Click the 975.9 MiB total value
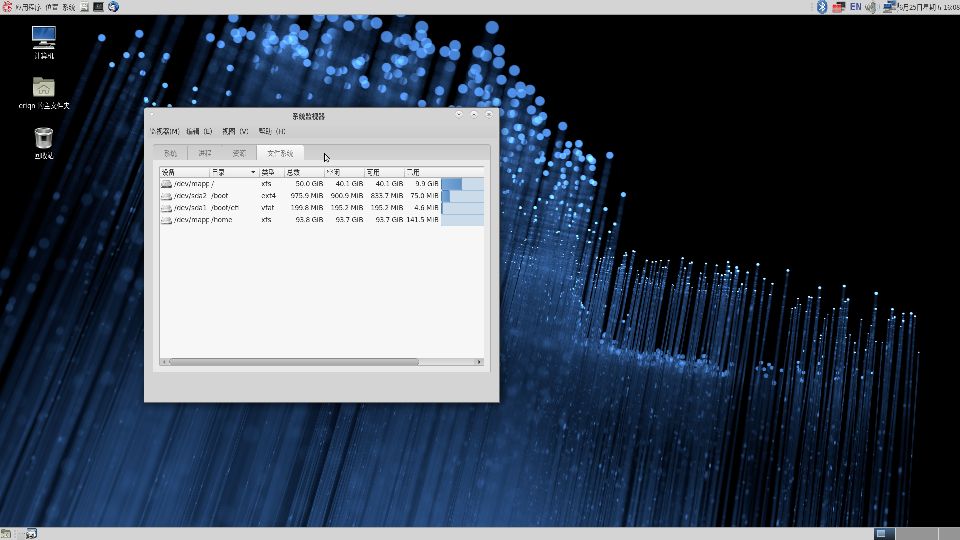Screen dimensions: 960x540 307,196
